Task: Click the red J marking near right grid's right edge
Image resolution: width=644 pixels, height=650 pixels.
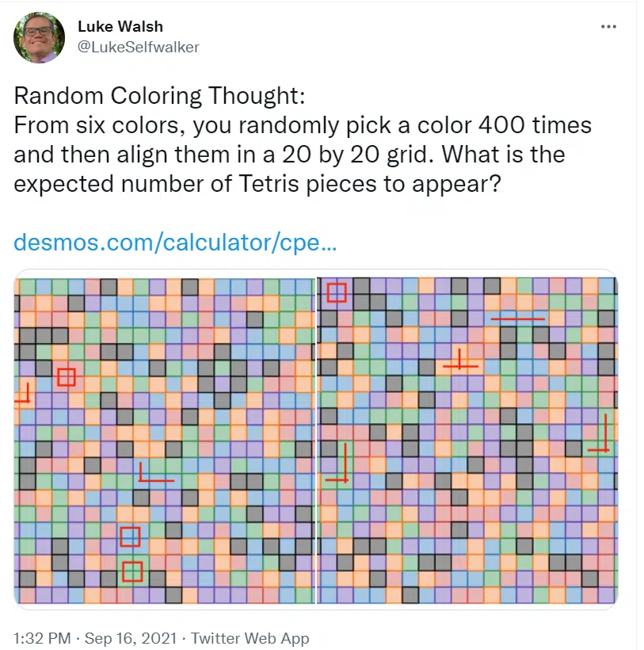Action: tap(600, 433)
